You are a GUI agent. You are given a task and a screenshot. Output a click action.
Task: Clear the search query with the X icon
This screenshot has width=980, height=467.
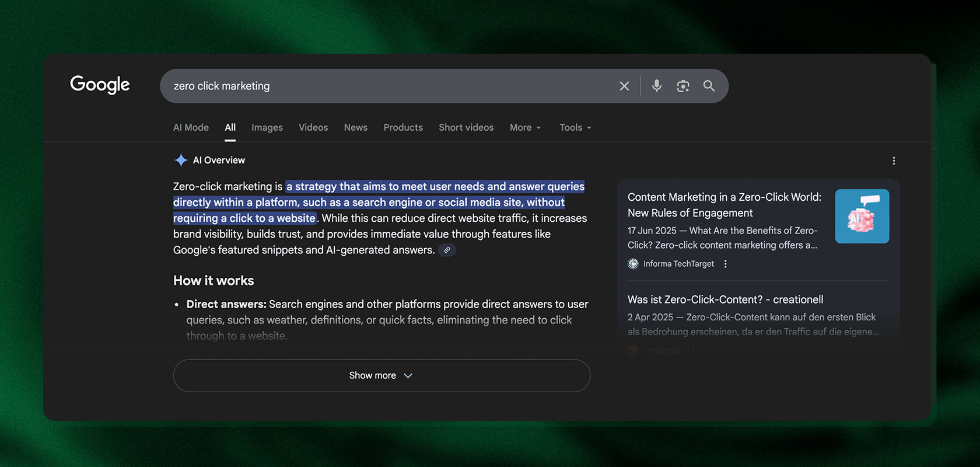(x=624, y=86)
